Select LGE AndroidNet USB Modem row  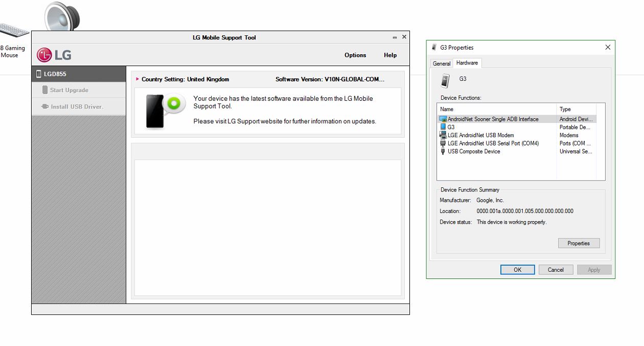click(x=480, y=135)
